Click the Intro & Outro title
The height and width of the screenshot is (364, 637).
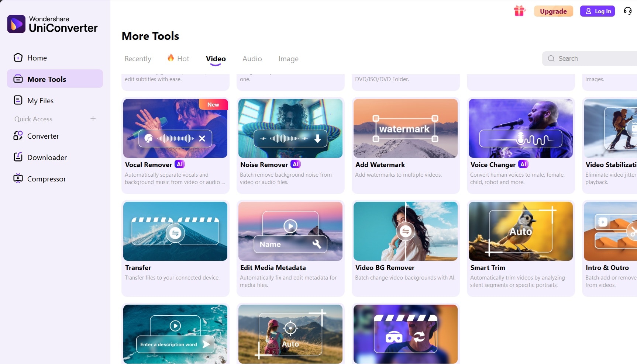pyautogui.click(x=607, y=268)
